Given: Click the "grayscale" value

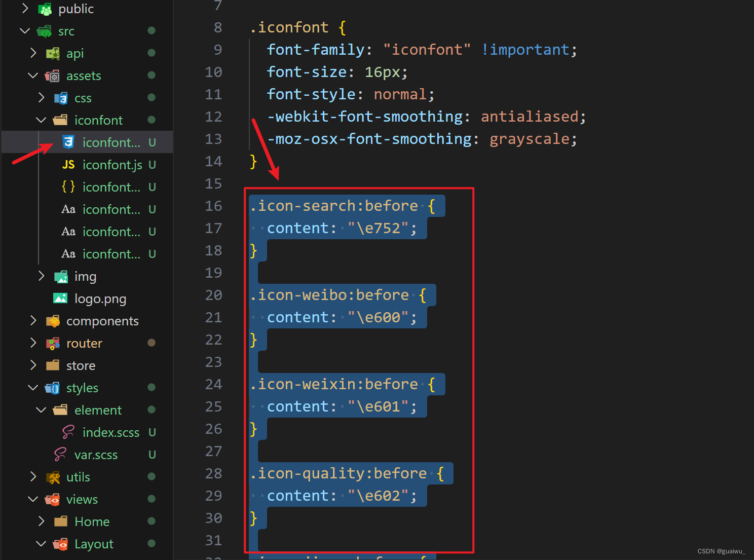Looking at the screenshot, I should pyautogui.click(x=530, y=139).
